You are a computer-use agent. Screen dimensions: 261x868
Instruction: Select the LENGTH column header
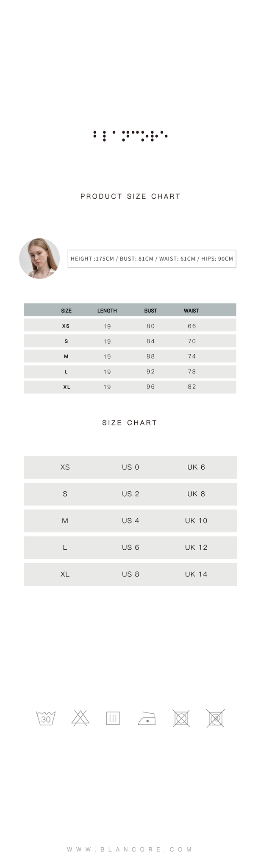click(107, 311)
